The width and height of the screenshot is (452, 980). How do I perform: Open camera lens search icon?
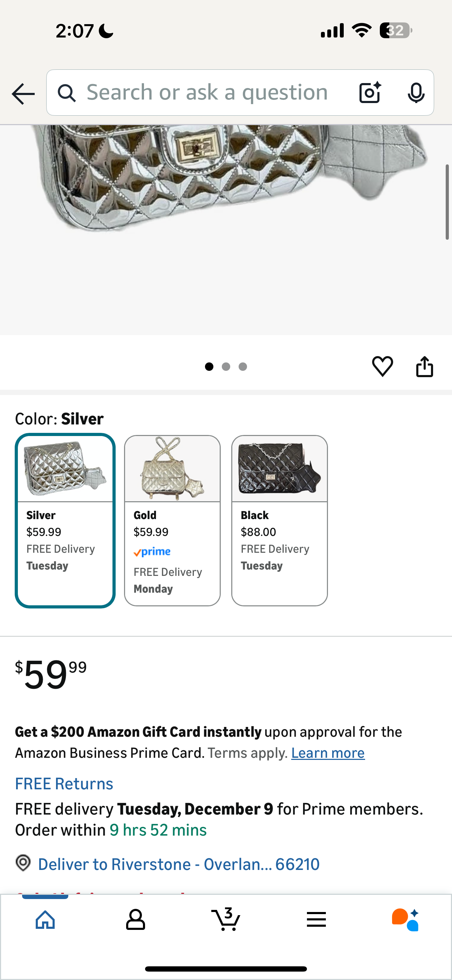370,93
